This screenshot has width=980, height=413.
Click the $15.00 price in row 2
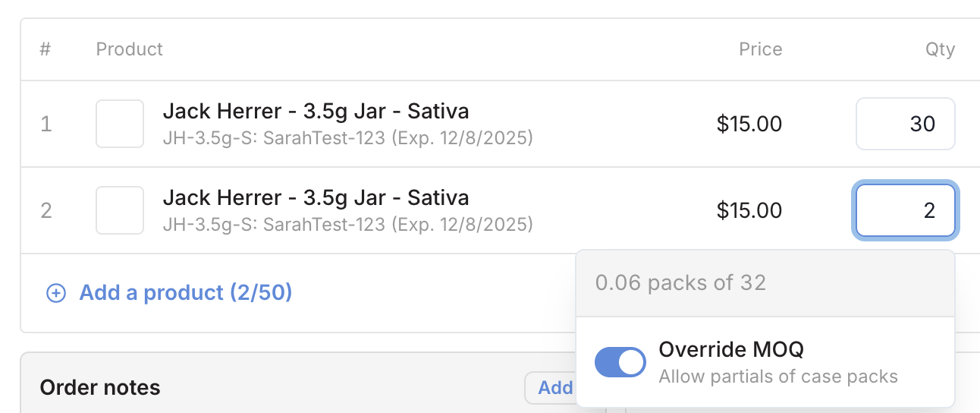749,210
